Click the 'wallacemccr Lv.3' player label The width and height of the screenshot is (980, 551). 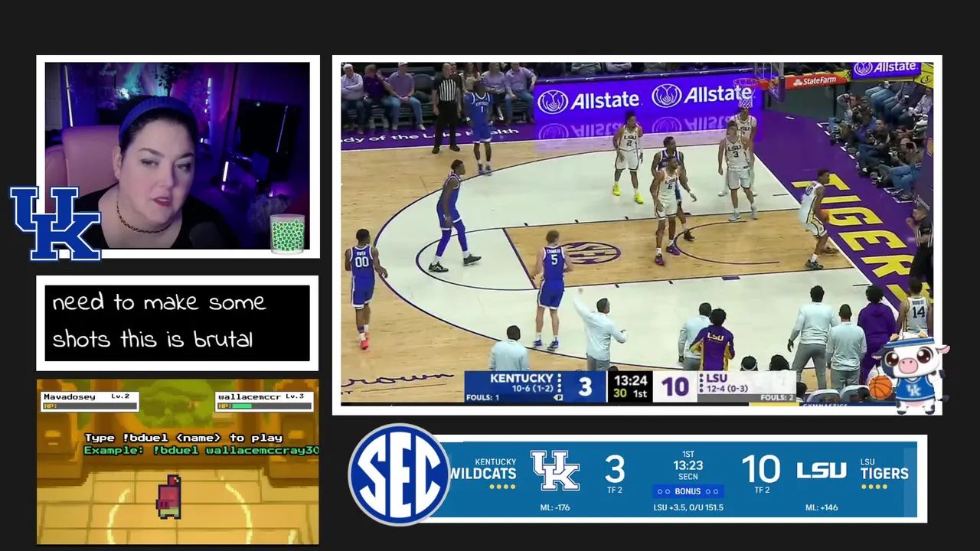point(260,396)
